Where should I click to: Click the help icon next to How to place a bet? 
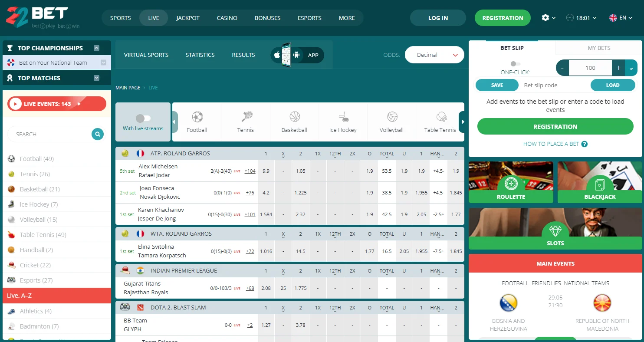(585, 144)
